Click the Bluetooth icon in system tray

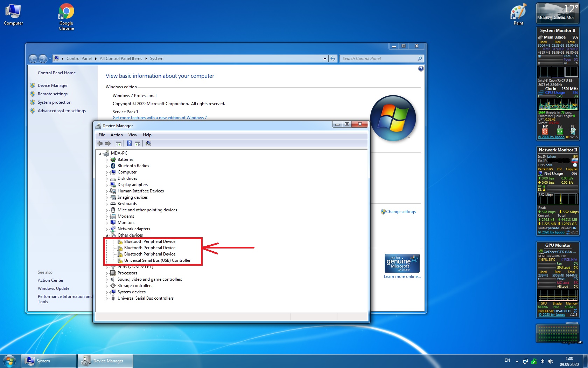coord(542,361)
